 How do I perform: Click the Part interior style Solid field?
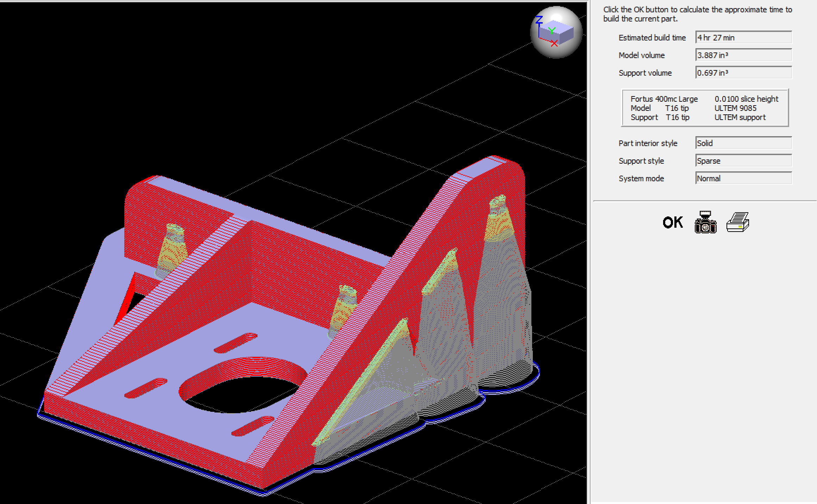pos(743,143)
